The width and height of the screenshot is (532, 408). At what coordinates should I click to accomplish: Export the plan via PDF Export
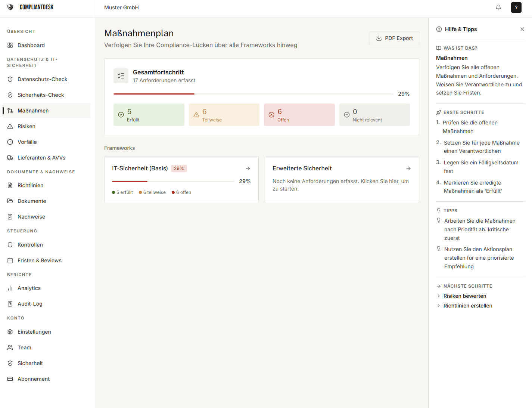point(394,38)
